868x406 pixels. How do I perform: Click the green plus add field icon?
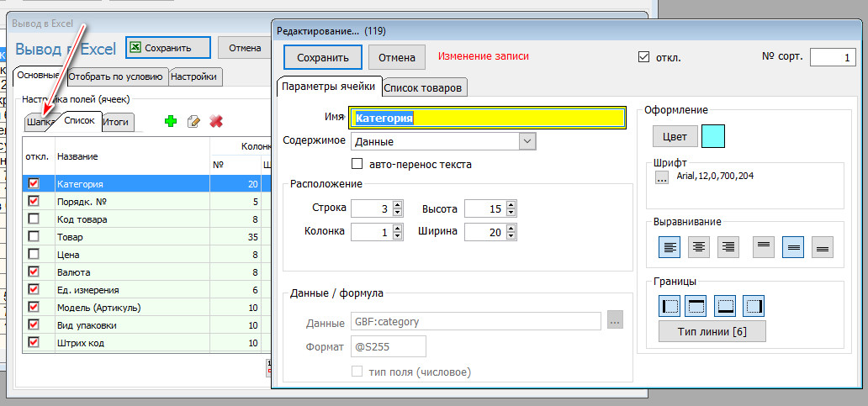[x=171, y=122]
